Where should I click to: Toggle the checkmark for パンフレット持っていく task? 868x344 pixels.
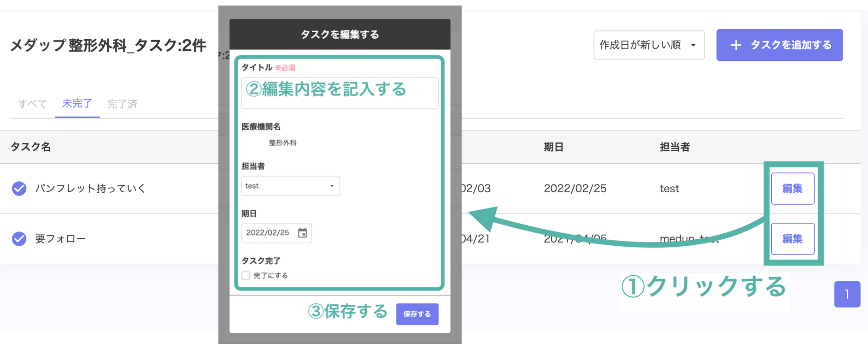pyautogui.click(x=19, y=189)
